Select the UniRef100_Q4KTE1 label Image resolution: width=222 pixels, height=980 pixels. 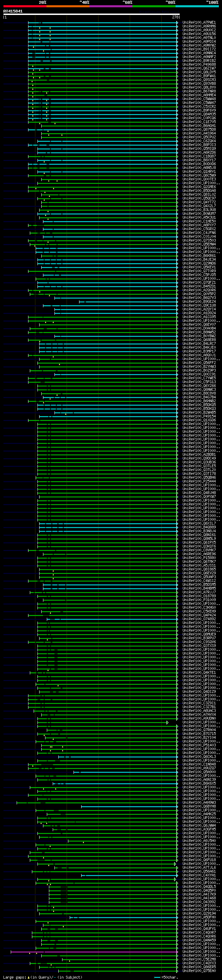[199, 673]
